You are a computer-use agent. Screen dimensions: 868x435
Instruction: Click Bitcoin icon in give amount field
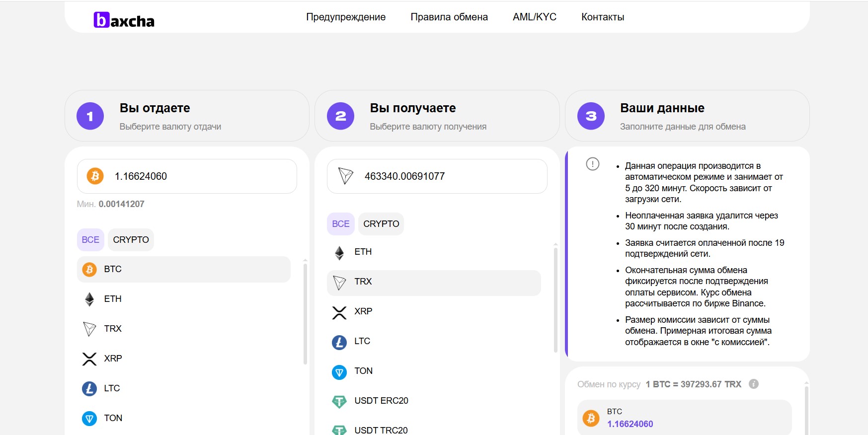pos(95,176)
